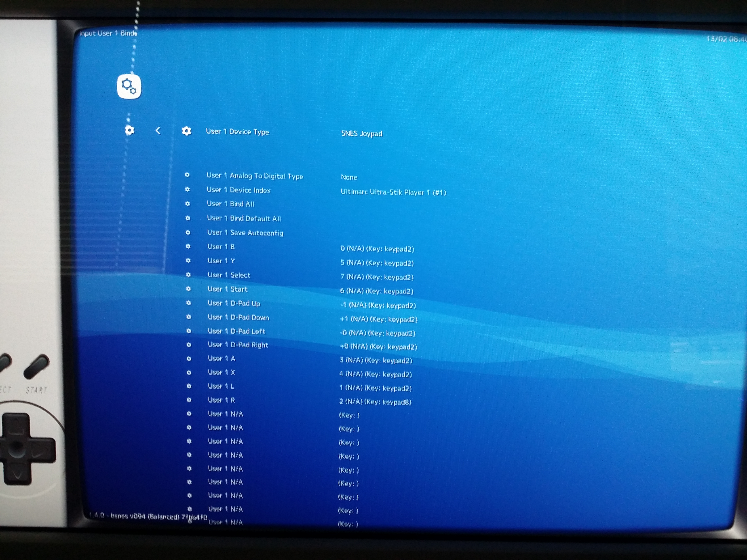This screenshot has height=560, width=747.
Task: Click User 1 X binding value
Action: (375, 374)
